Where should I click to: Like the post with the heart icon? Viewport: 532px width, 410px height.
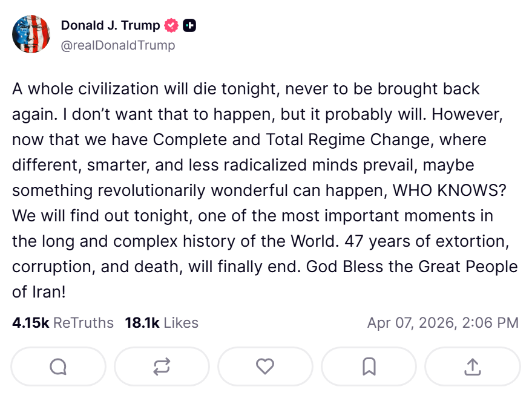click(265, 366)
